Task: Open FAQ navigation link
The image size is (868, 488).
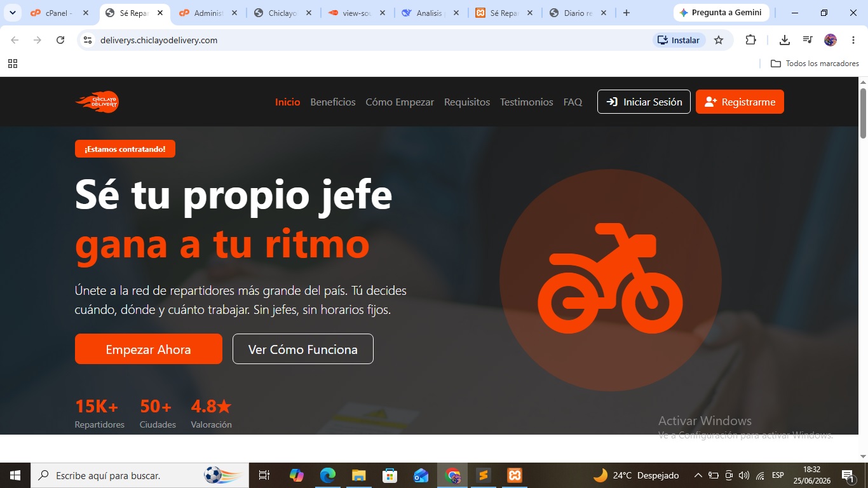Action: tap(573, 102)
